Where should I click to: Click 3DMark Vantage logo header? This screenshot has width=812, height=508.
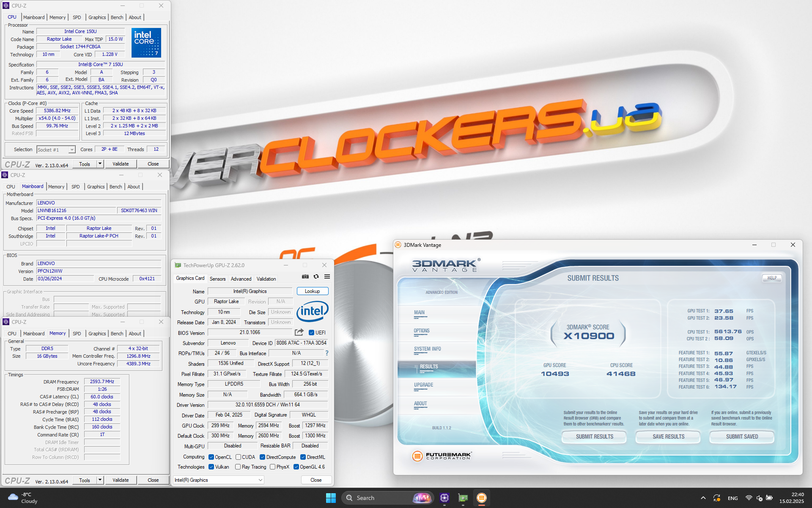click(446, 265)
